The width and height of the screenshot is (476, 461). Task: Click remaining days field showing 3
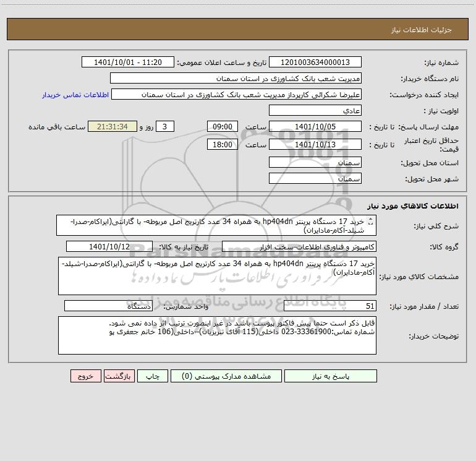(x=165, y=126)
